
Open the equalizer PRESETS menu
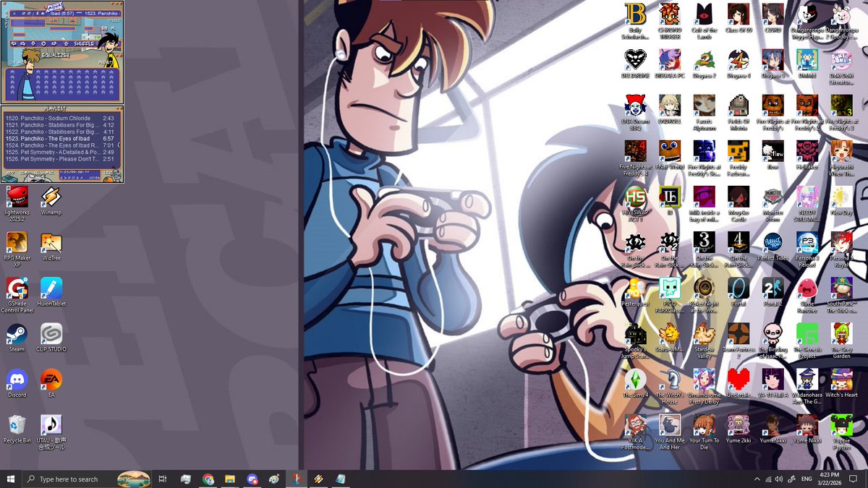tap(104, 62)
